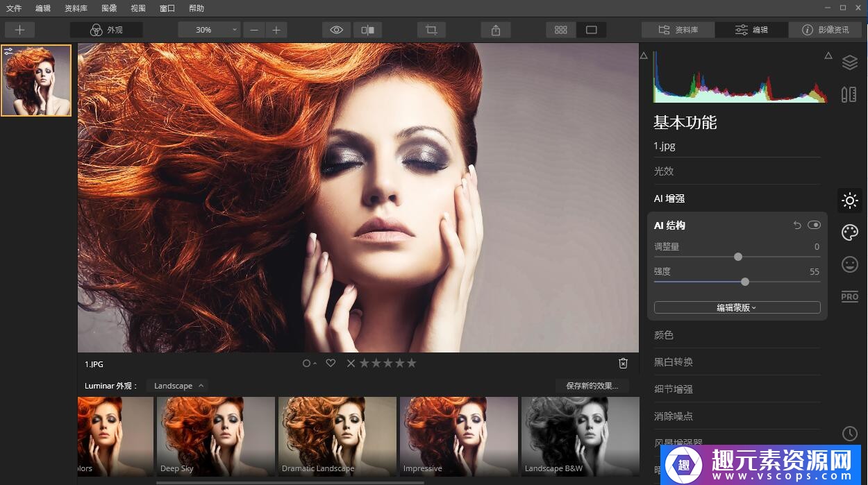The width and height of the screenshot is (868, 485).
Task: Open the Portrait face tools icon
Action: click(849, 264)
